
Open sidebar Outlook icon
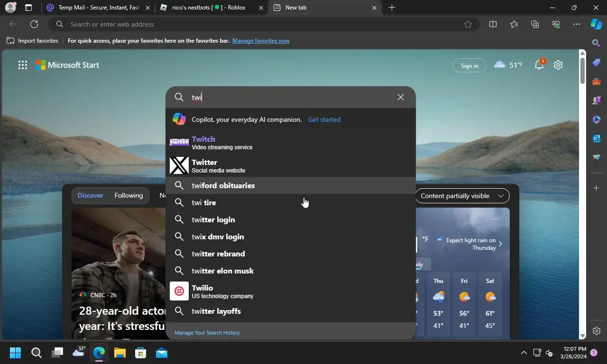pos(597,138)
